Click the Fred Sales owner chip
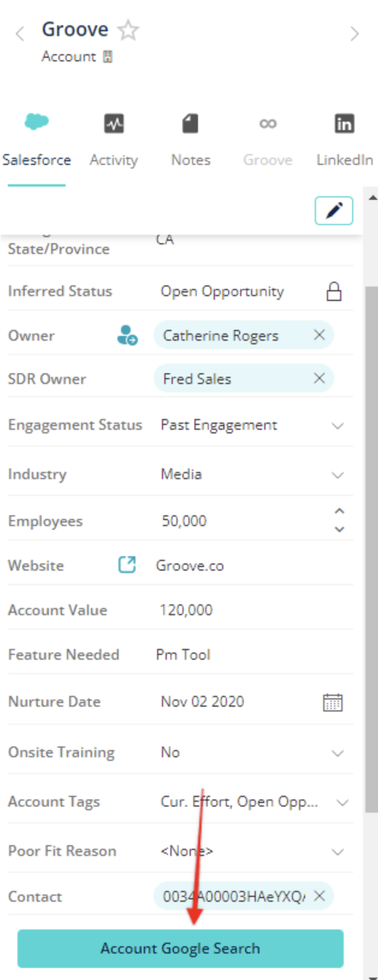The height and width of the screenshot is (980, 378). [x=243, y=379]
